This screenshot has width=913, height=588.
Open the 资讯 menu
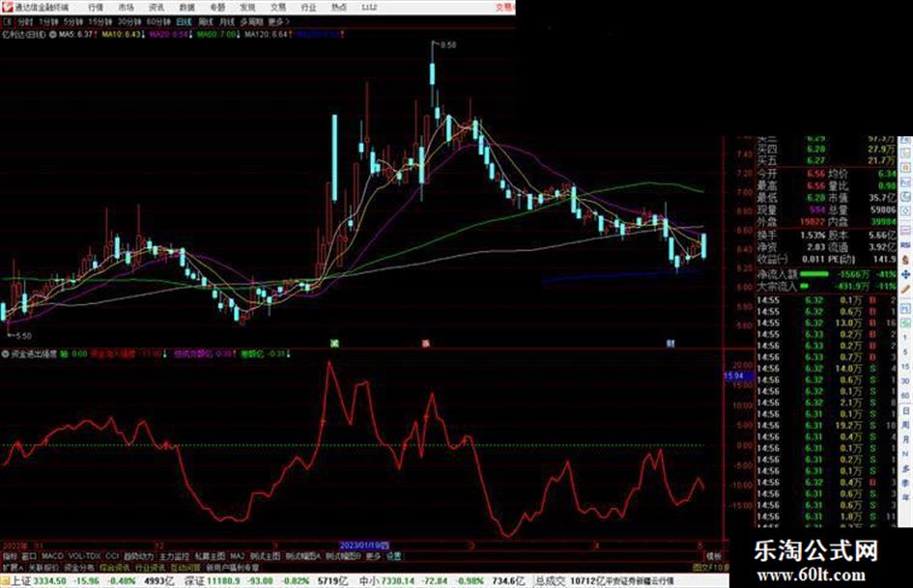tap(157, 8)
